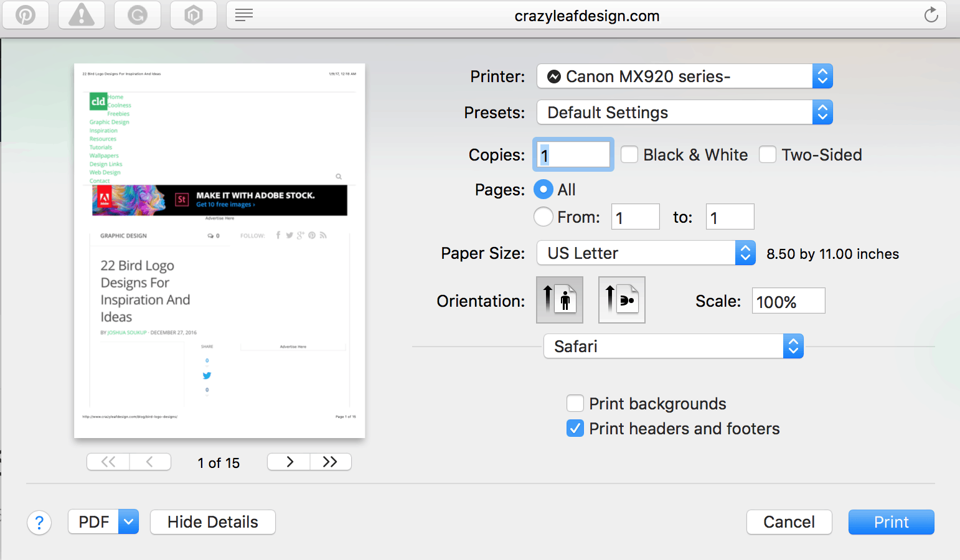Image resolution: width=960 pixels, height=560 pixels.
Task: Open Reader view lines icon
Action: pyautogui.click(x=244, y=15)
